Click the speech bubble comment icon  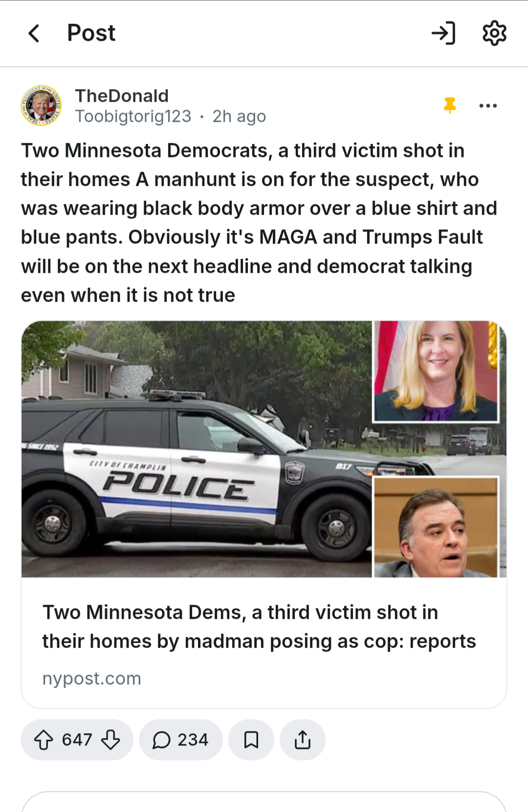tap(161, 740)
